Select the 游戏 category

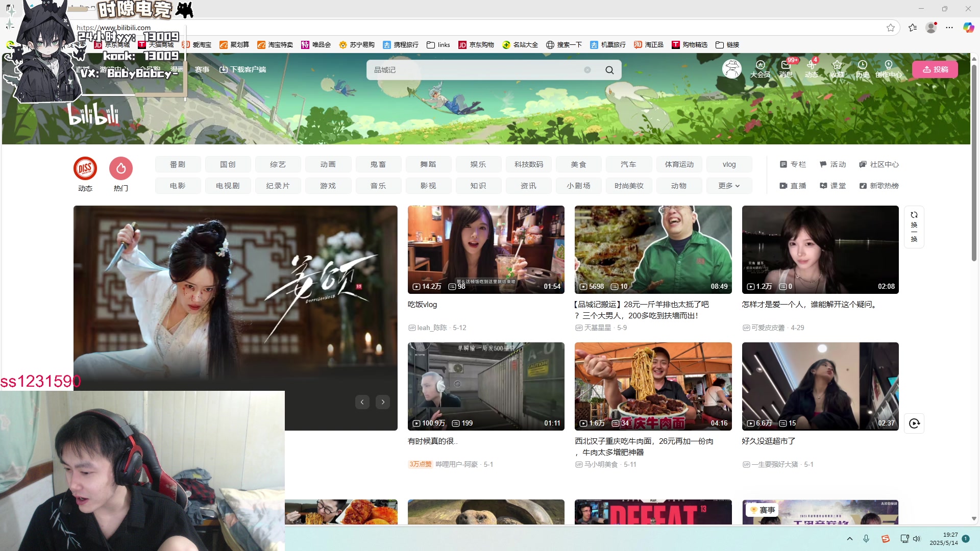[328, 186]
